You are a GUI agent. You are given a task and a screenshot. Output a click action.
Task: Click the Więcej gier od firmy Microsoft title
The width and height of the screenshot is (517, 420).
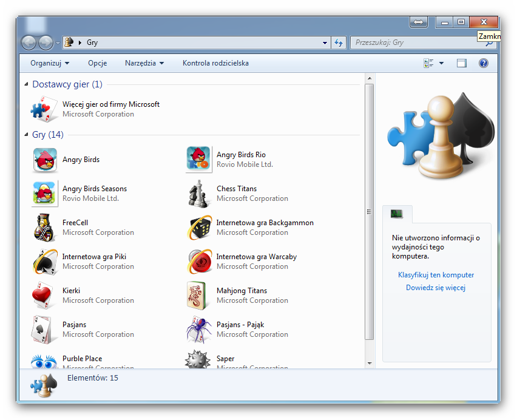111,104
